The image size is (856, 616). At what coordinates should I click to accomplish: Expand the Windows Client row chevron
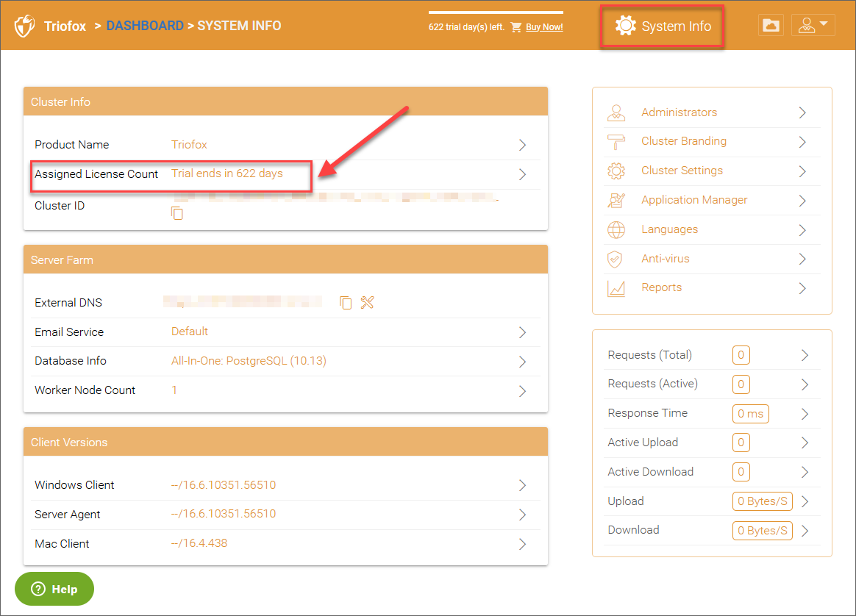point(522,485)
